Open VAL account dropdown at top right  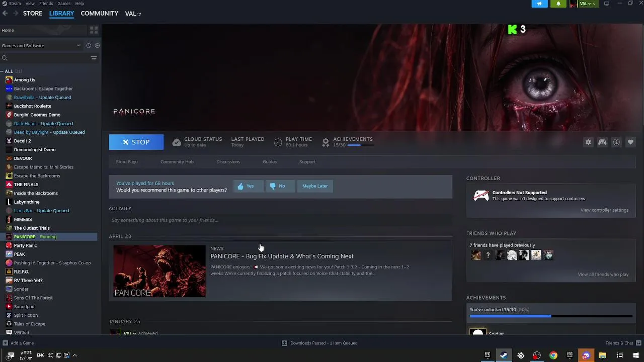[x=588, y=4]
